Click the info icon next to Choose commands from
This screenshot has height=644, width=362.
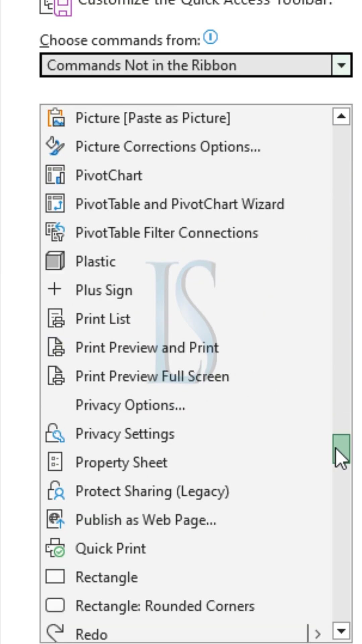211,37
